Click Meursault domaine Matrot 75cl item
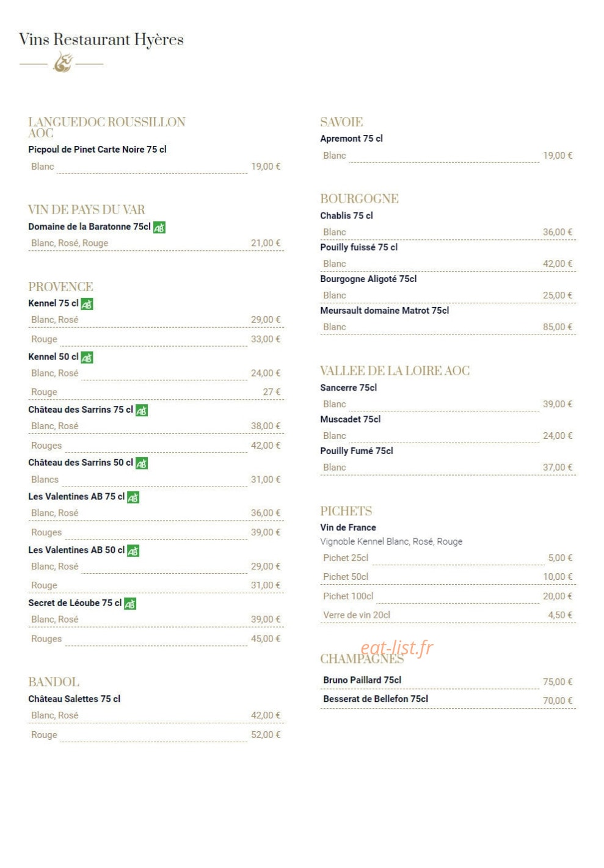The image size is (604, 868). click(x=385, y=311)
